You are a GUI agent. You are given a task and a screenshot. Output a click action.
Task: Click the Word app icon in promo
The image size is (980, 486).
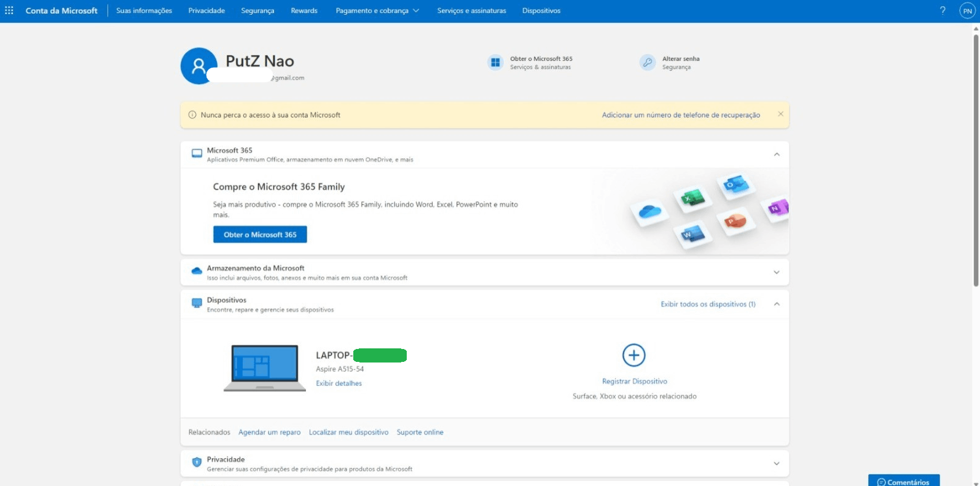[692, 234]
